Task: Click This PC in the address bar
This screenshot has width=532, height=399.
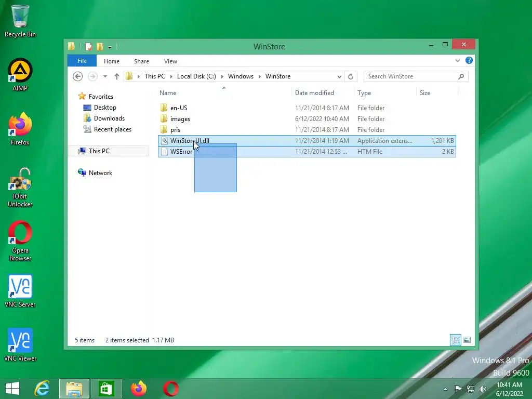Action: [x=155, y=76]
